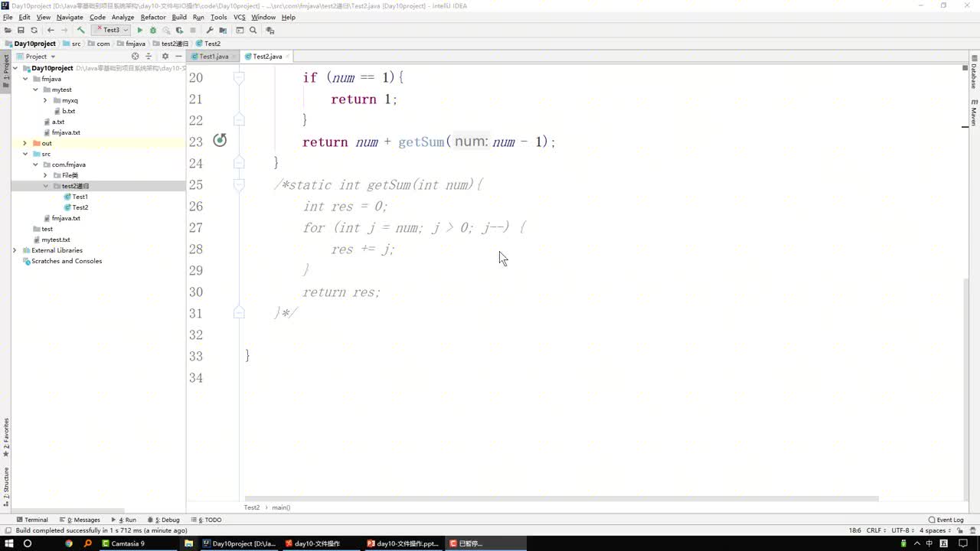Open the Refactor menu

[x=153, y=17]
